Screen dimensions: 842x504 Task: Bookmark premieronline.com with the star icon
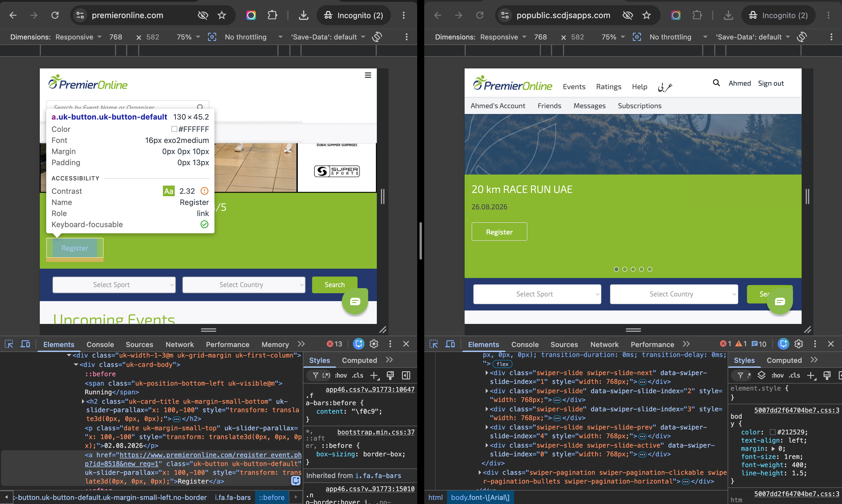[222, 15]
